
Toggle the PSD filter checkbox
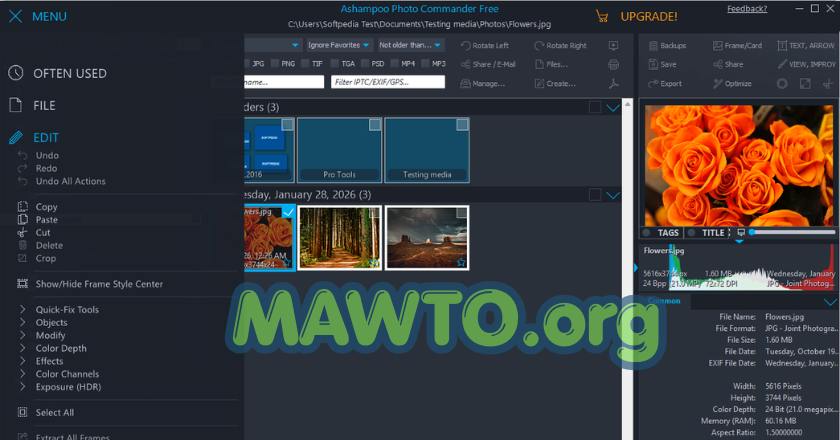click(x=365, y=64)
